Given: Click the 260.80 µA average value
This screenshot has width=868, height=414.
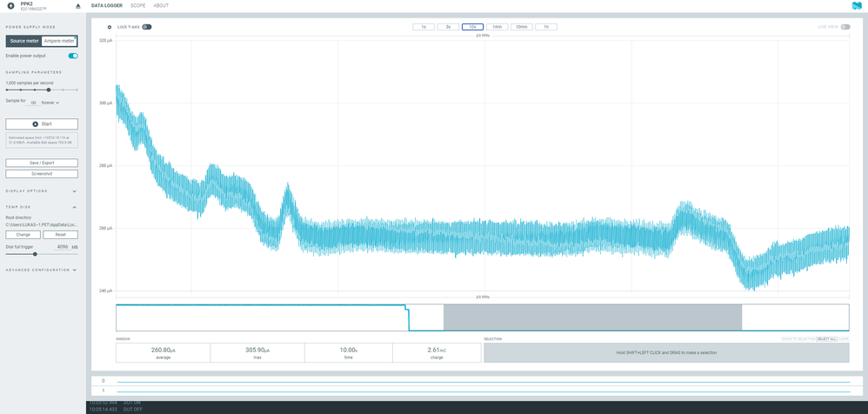Looking at the screenshot, I should point(163,351).
